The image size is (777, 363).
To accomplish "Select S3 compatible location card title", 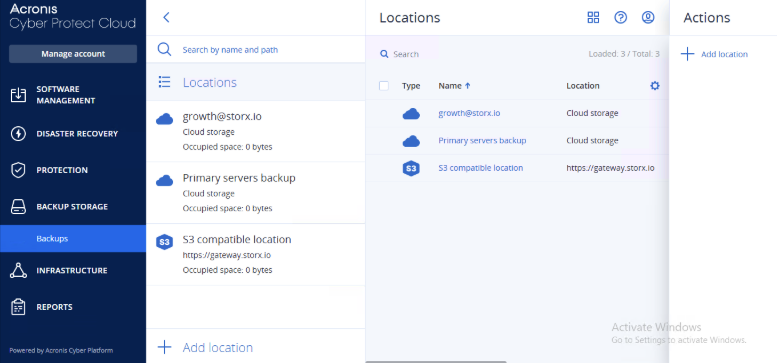I will coord(237,239).
